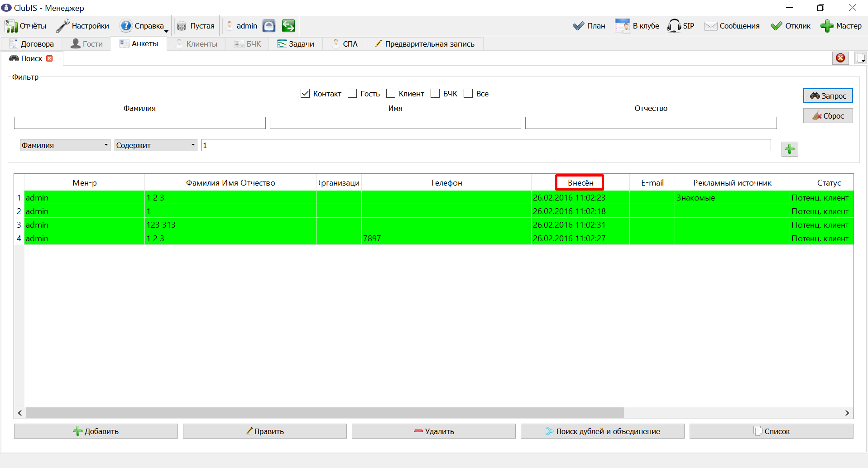
Task: Click the Удалить button
Action: click(433, 431)
